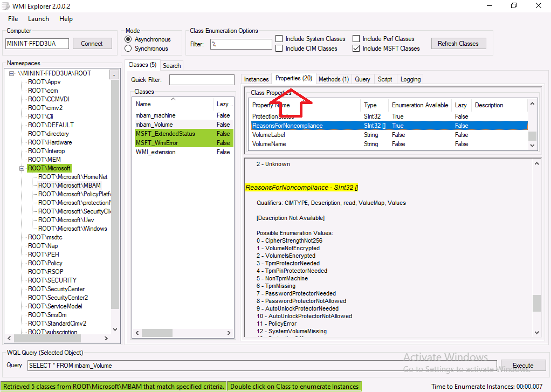Open the Logging tab
The width and height of the screenshot is (551, 392).
[410, 79]
